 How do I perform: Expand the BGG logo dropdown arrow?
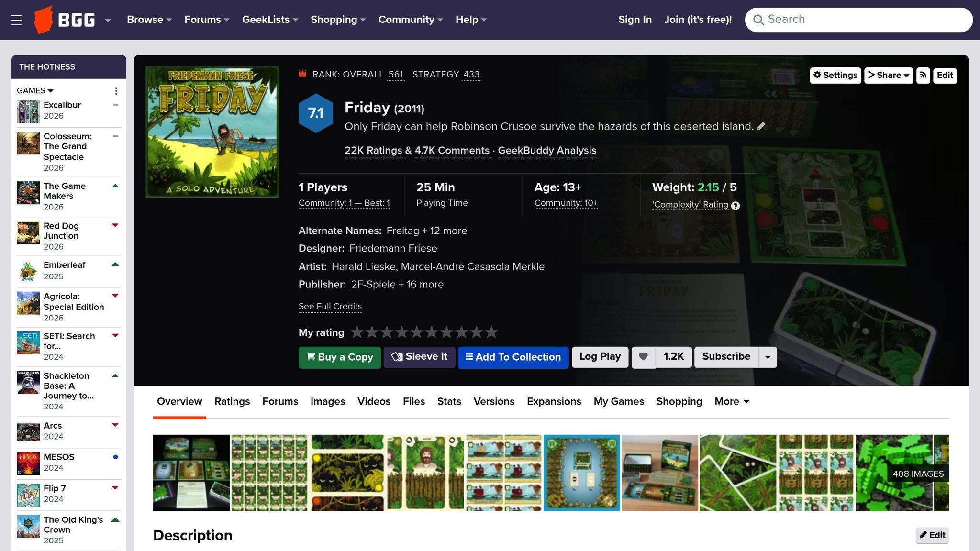108,20
